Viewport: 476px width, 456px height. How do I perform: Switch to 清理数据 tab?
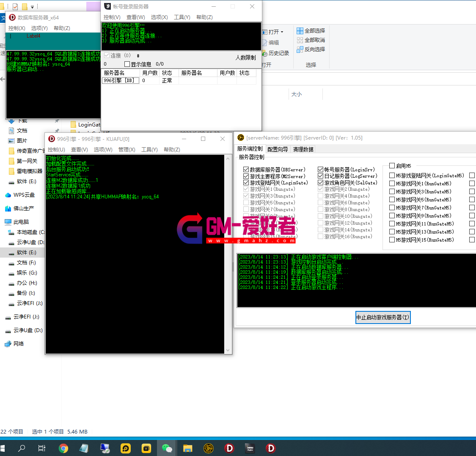(303, 149)
